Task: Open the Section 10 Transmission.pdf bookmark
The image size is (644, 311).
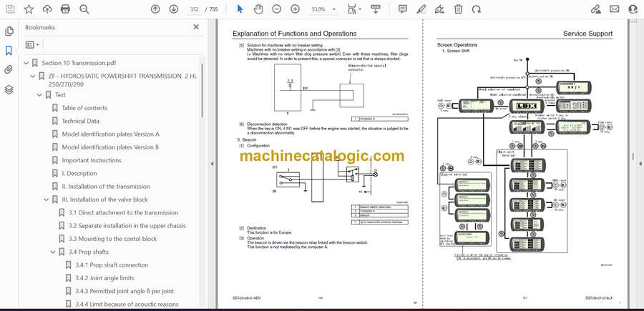Action: click(x=79, y=63)
